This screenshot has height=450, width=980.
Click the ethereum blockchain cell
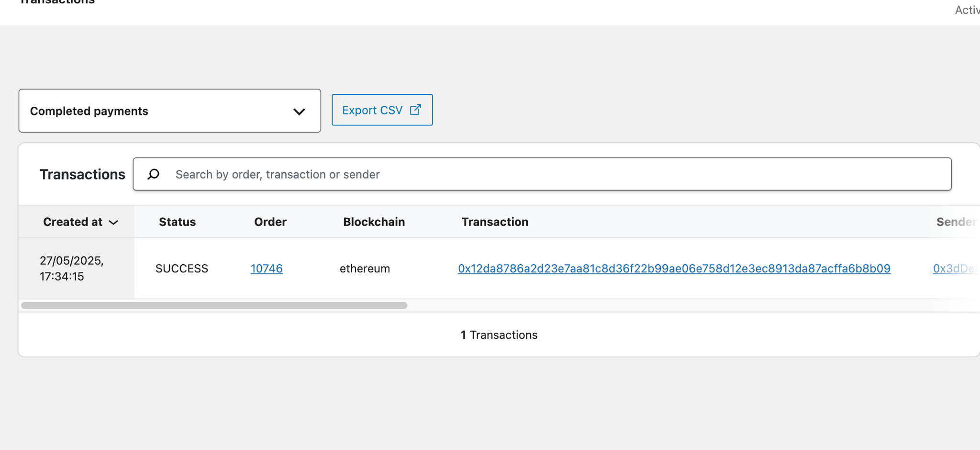[x=365, y=269]
